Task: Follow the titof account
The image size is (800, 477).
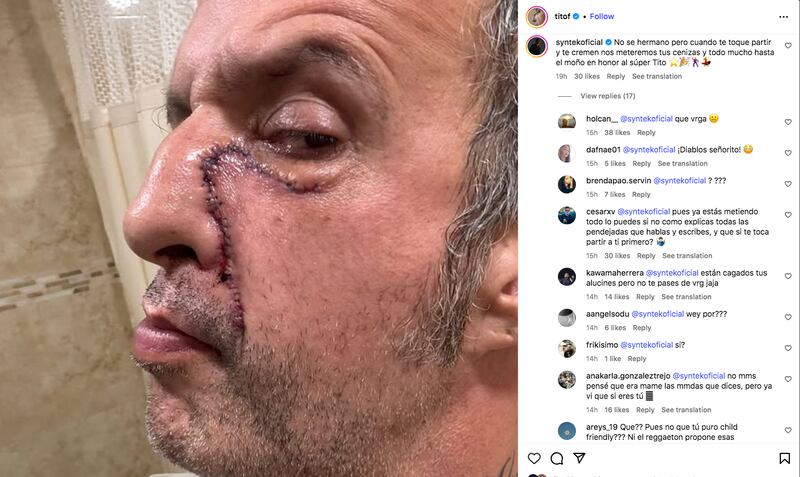Action: [602, 16]
